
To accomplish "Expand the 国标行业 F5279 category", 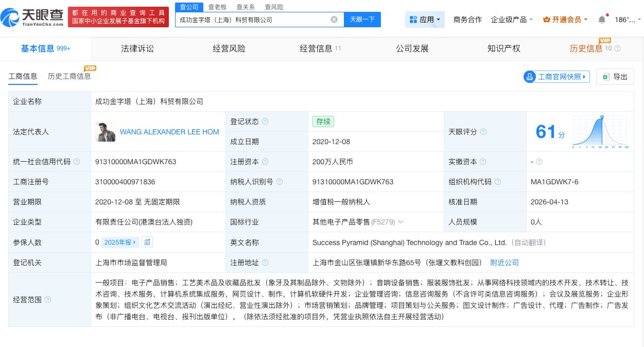I will [401, 222].
